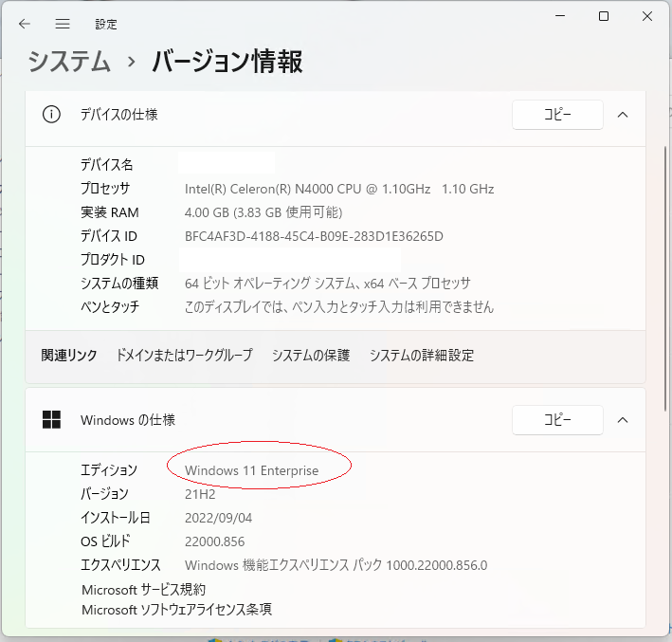This screenshot has width=672, height=642.
Task: Navigate to システム in the breadcrumb
Action: 69,62
